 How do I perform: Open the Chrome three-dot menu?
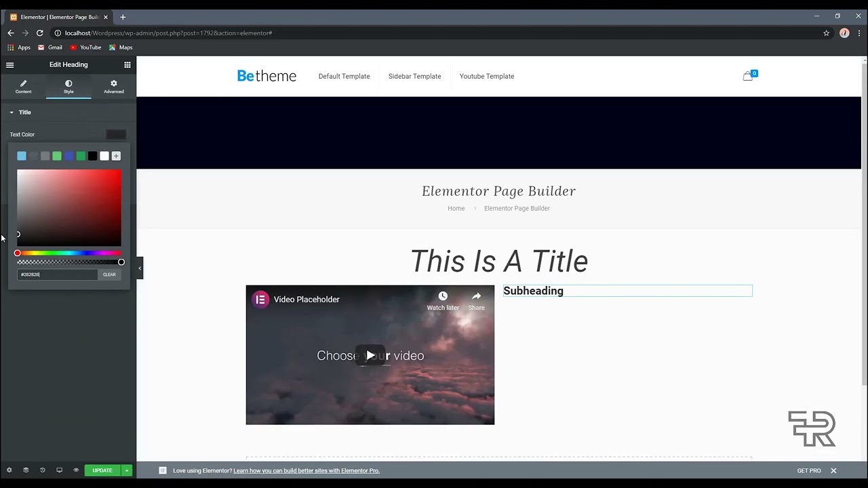click(859, 33)
